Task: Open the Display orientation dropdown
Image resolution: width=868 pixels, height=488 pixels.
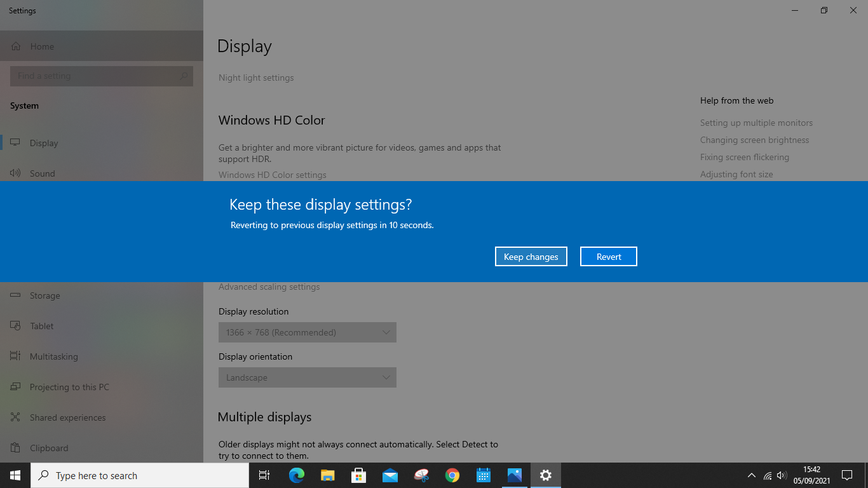Action: [x=307, y=377]
